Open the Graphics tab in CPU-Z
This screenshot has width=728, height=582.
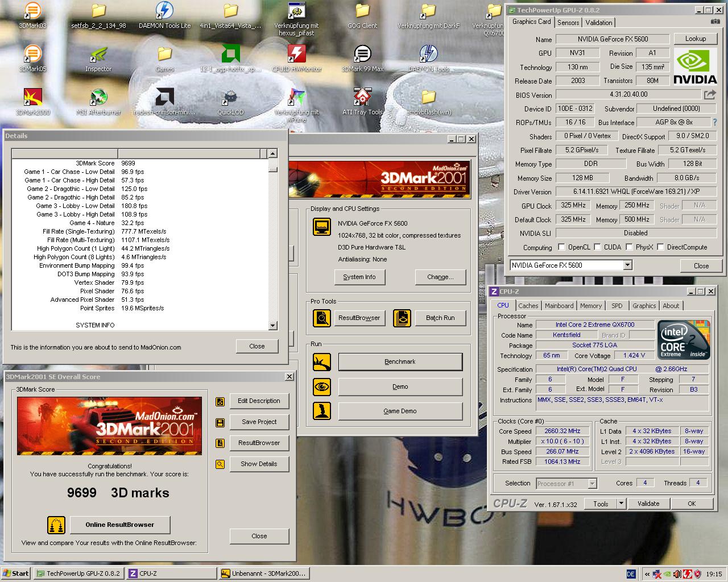(644, 306)
